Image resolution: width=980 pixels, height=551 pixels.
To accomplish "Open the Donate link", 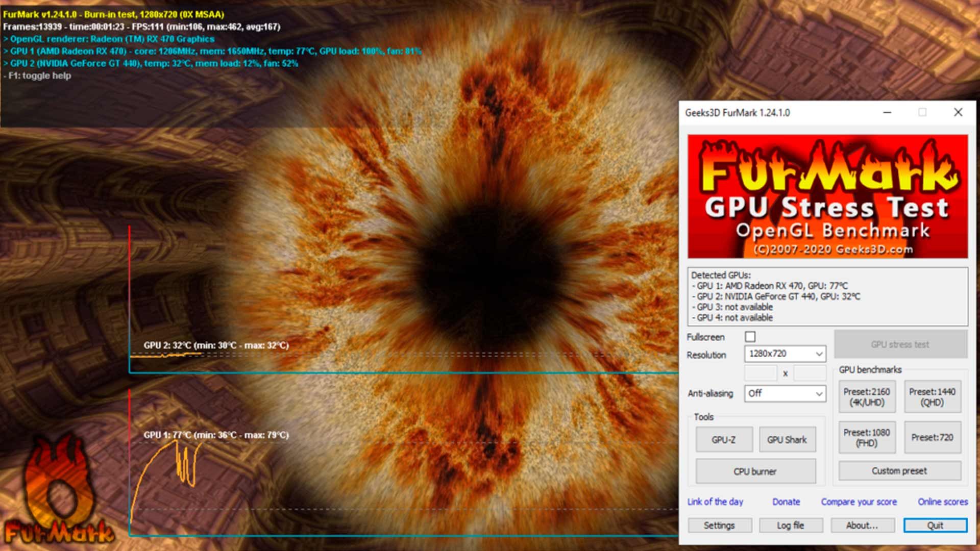I will (786, 502).
